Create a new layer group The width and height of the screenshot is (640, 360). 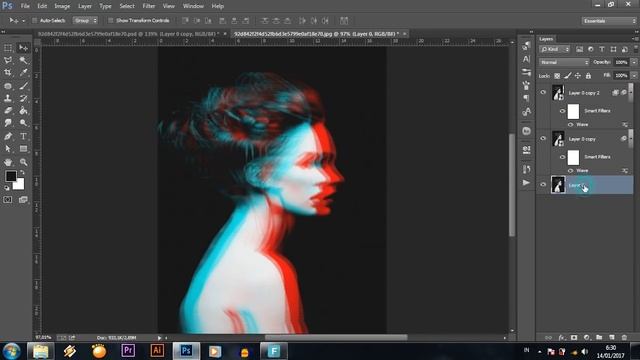599,338
